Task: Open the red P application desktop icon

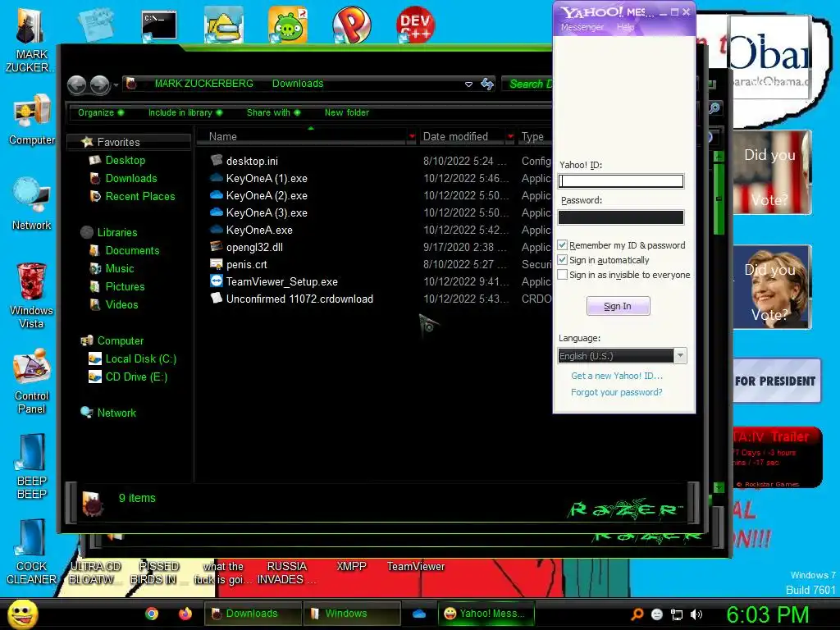Action: coord(351,25)
